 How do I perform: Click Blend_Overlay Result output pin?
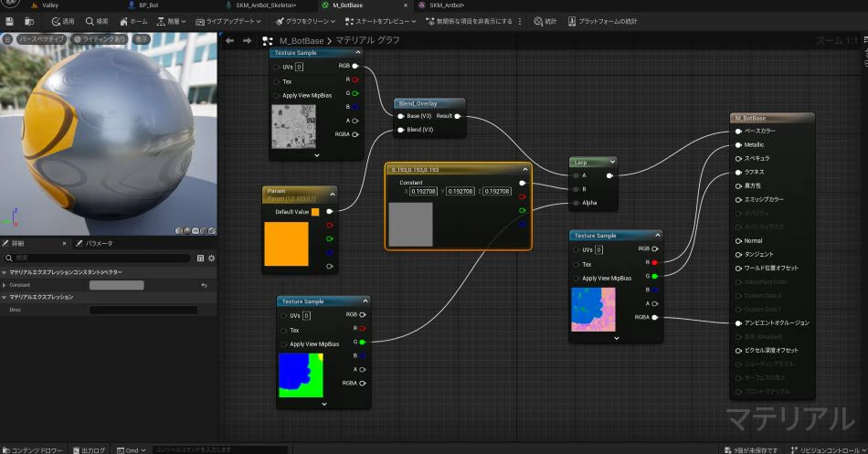point(457,116)
